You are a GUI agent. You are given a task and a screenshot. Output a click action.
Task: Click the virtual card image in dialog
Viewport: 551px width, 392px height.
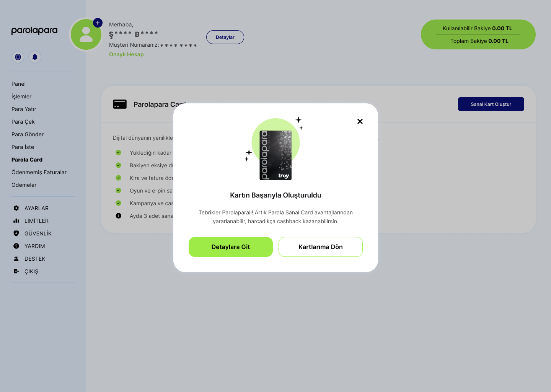(275, 155)
